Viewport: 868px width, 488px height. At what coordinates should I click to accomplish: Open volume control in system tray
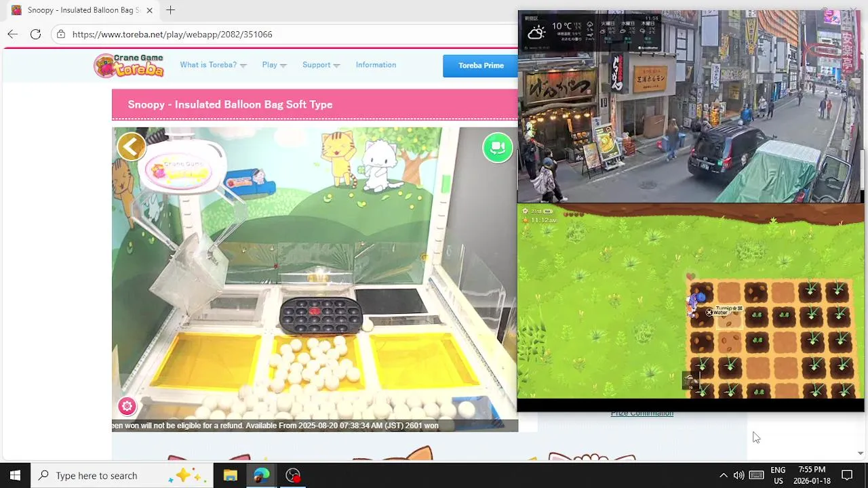point(738,476)
